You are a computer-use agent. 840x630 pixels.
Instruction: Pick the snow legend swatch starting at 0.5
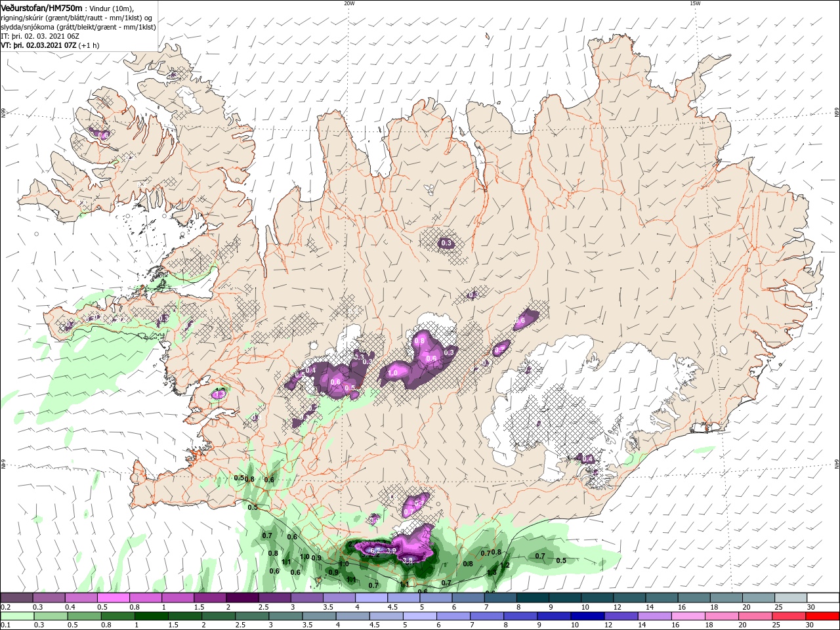coord(114,598)
